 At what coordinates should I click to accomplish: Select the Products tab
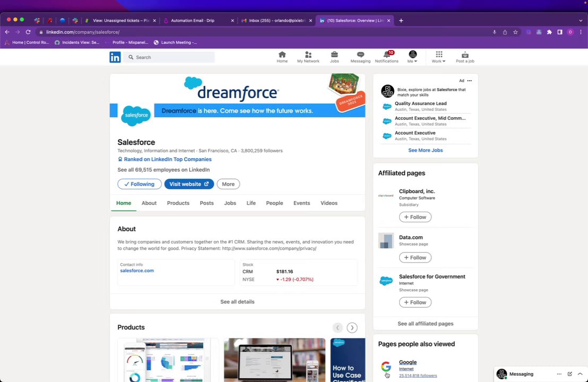(178, 203)
